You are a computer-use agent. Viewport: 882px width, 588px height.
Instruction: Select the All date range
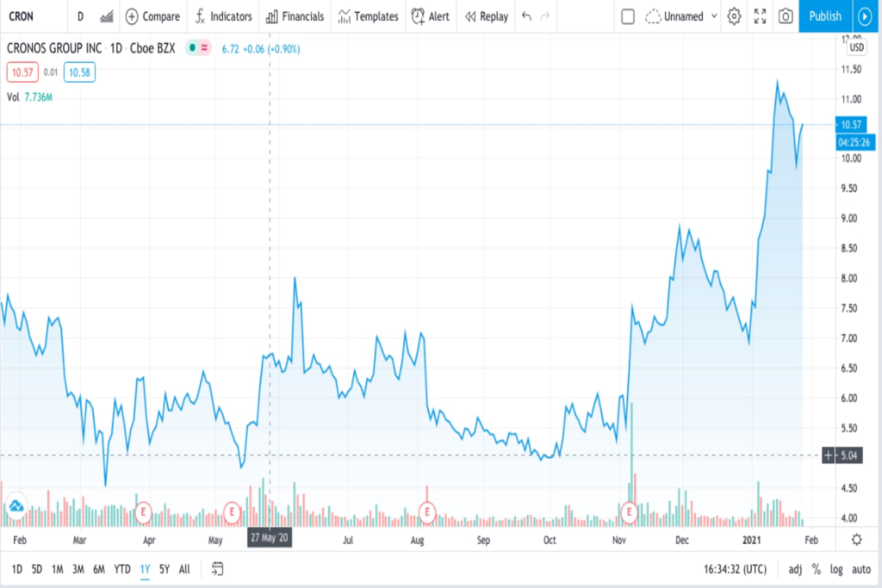point(184,569)
